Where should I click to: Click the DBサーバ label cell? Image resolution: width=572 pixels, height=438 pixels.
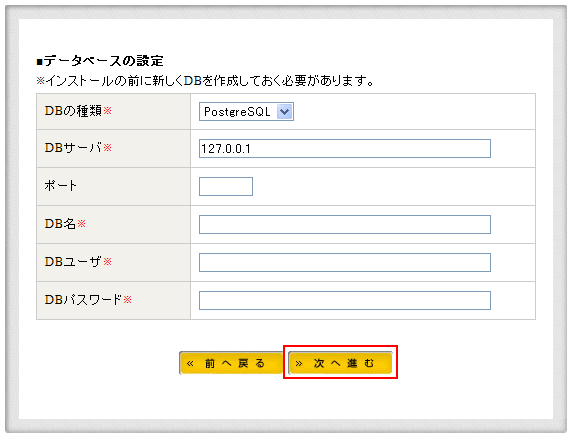[x=113, y=148]
